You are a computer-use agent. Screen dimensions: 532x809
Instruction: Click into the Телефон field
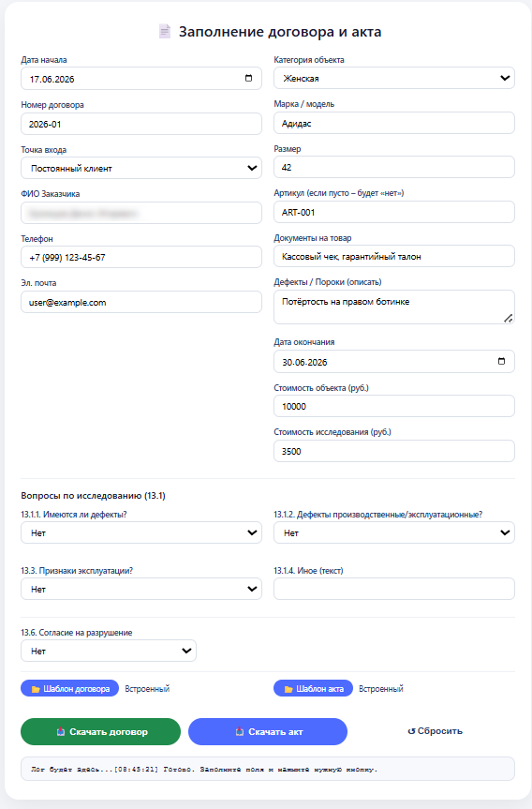click(141, 257)
